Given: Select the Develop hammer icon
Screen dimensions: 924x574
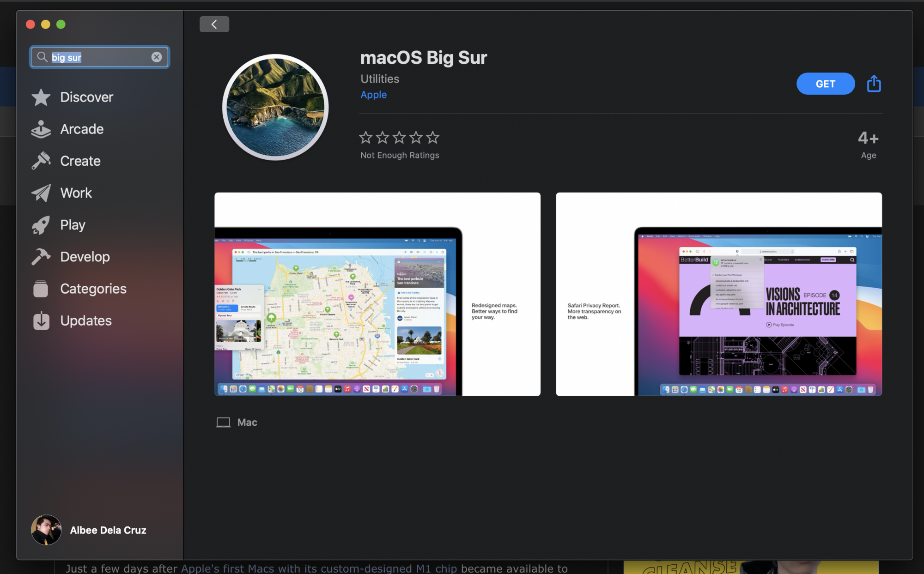Looking at the screenshot, I should [x=41, y=257].
